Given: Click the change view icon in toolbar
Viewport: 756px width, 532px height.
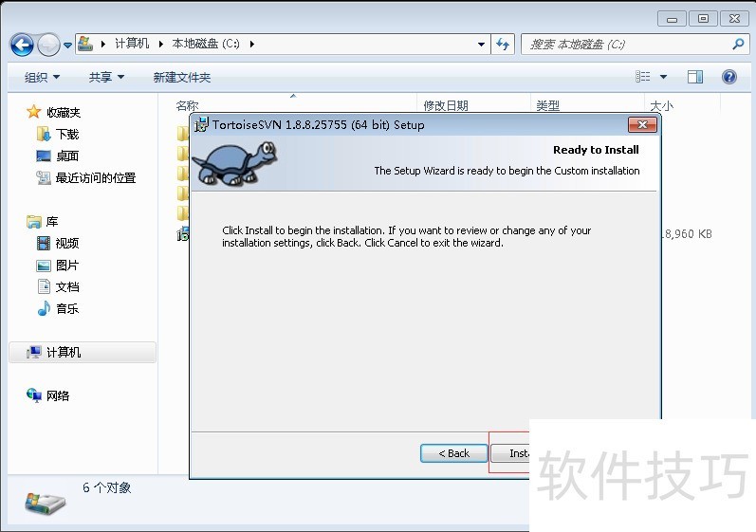Looking at the screenshot, I should pyautogui.click(x=644, y=77).
